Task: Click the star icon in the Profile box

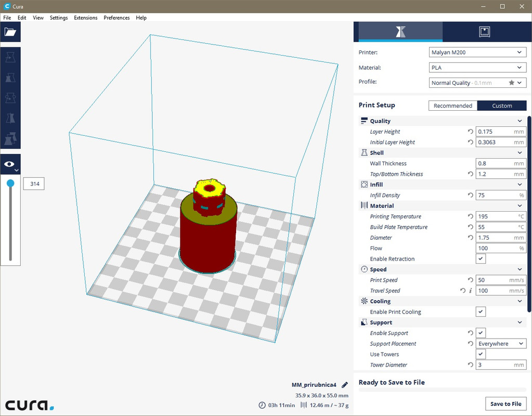Action: click(511, 83)
